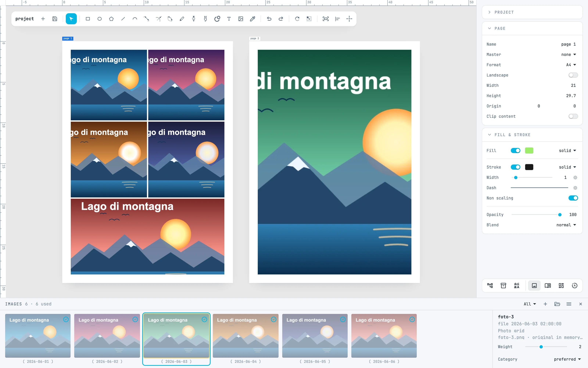This screenshot has height=368, width=588.
Task: Open the Fill type dropdown set to solid
Action: click(567, 151)
